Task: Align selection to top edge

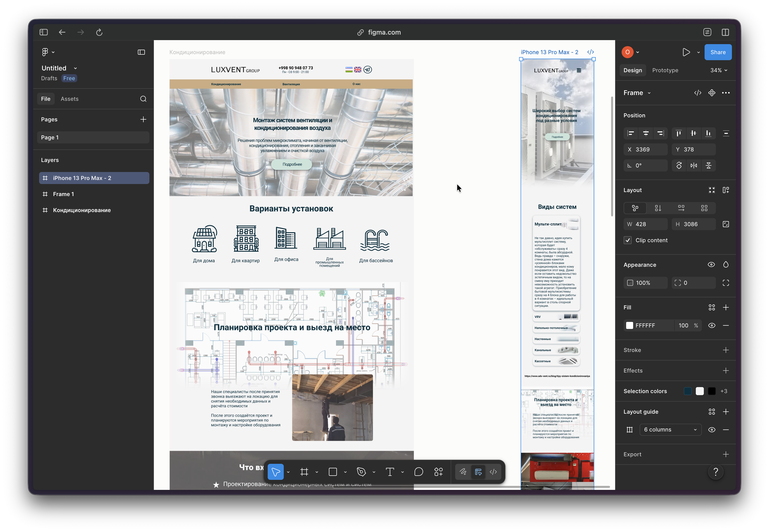Action: click(679, 133)
